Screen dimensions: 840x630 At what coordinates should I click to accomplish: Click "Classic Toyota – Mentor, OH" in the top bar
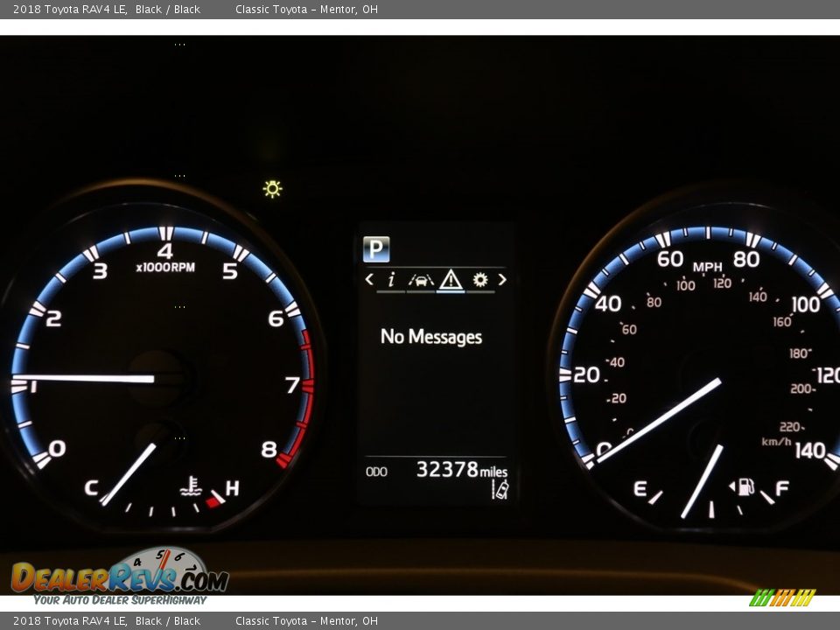(x=306, y=9)
